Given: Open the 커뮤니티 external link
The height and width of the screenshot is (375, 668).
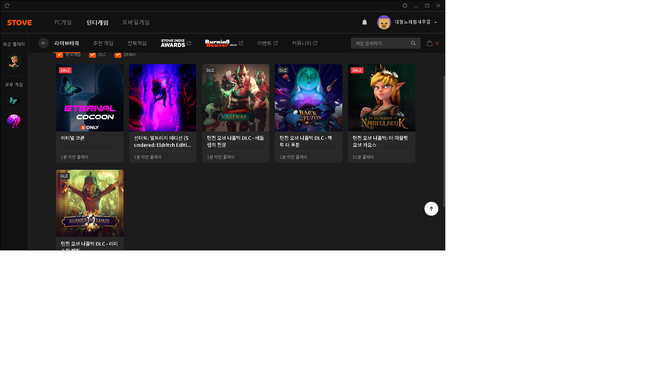Looking at the screenshot, I should coord(304,43).
